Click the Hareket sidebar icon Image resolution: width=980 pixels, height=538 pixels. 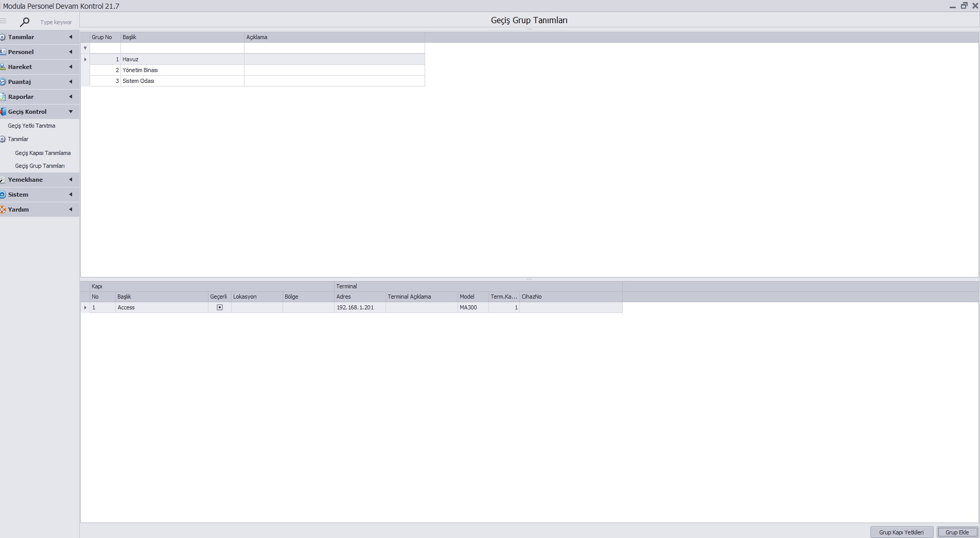click(3, 67)
